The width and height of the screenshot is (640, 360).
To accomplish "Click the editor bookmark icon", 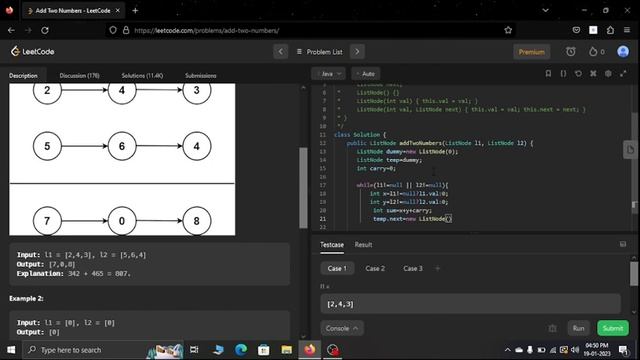I will (x=548, y=73).
